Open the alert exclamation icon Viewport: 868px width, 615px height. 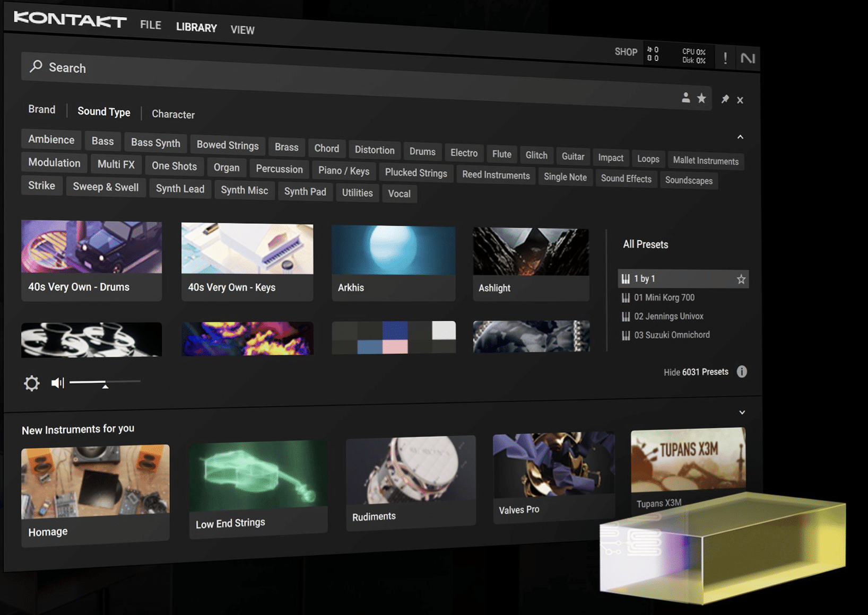pos(725,58)
